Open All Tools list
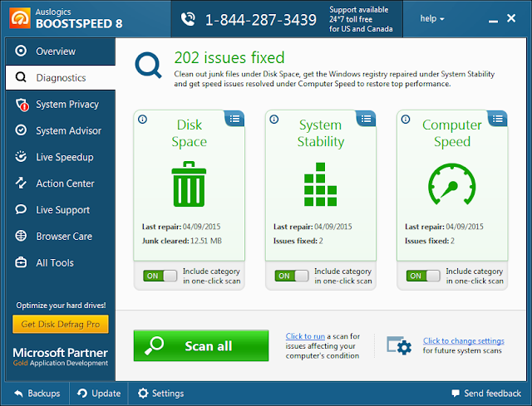 [61, 262]
